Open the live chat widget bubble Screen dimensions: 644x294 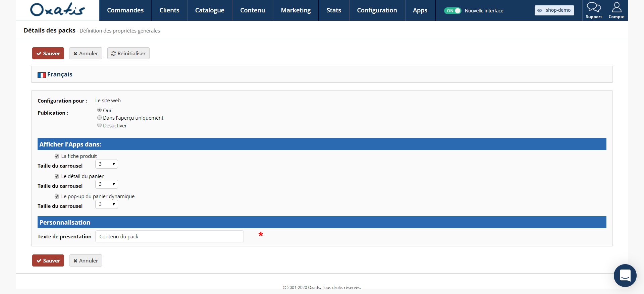(x=625, y=276)
